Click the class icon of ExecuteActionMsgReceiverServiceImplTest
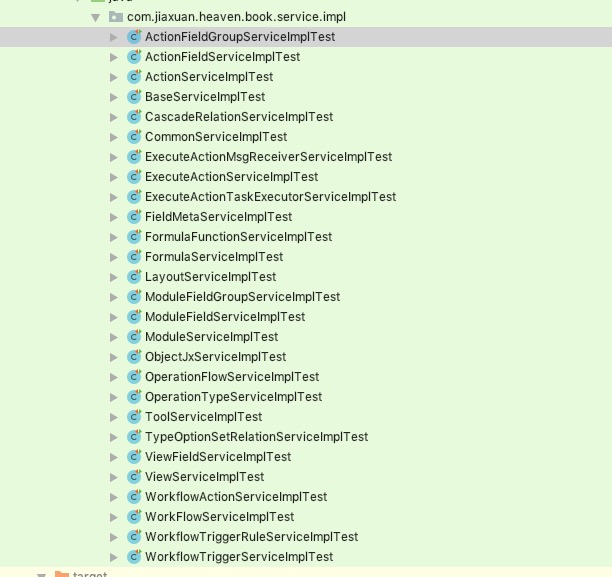612x577 pixels. (134, 157)
